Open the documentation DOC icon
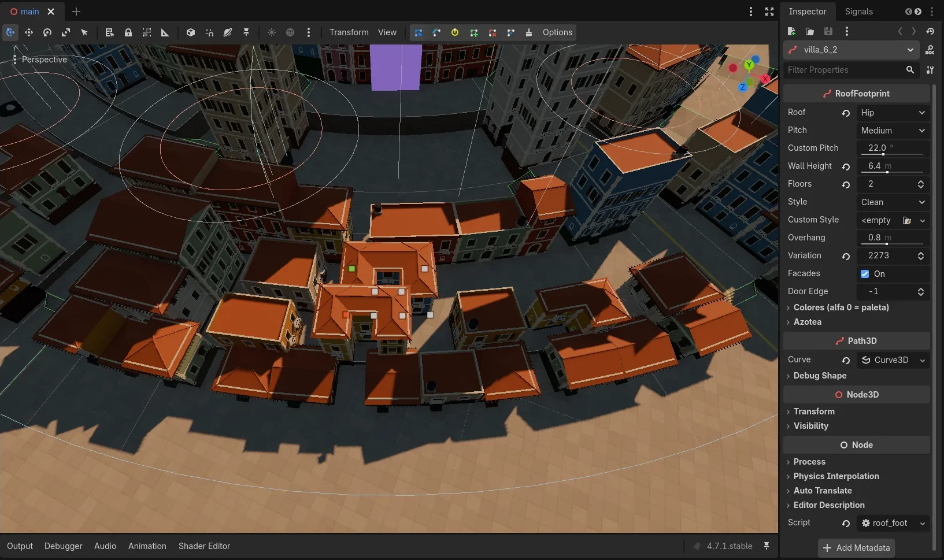Viewport: 944px width, 560px height. (x=930, y=50)
